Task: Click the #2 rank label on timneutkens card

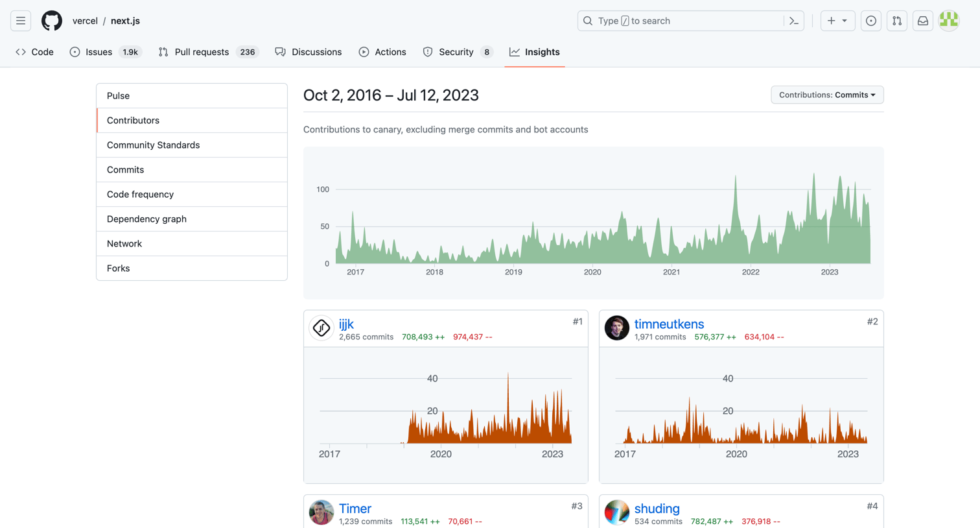Action: tap(872, 322)
